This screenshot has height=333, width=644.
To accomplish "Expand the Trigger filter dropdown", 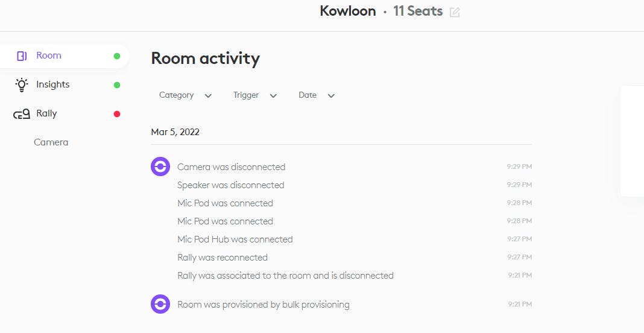I will [x=254, y=95].
